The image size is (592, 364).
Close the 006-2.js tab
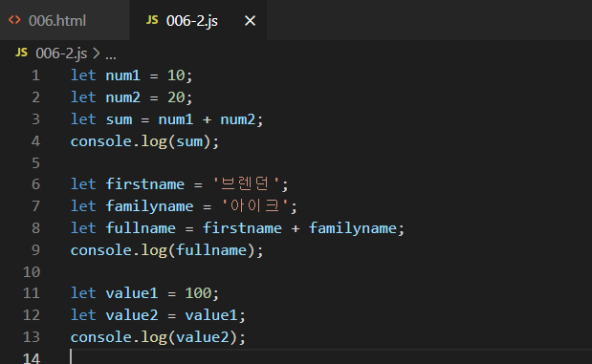pos(250,20)
